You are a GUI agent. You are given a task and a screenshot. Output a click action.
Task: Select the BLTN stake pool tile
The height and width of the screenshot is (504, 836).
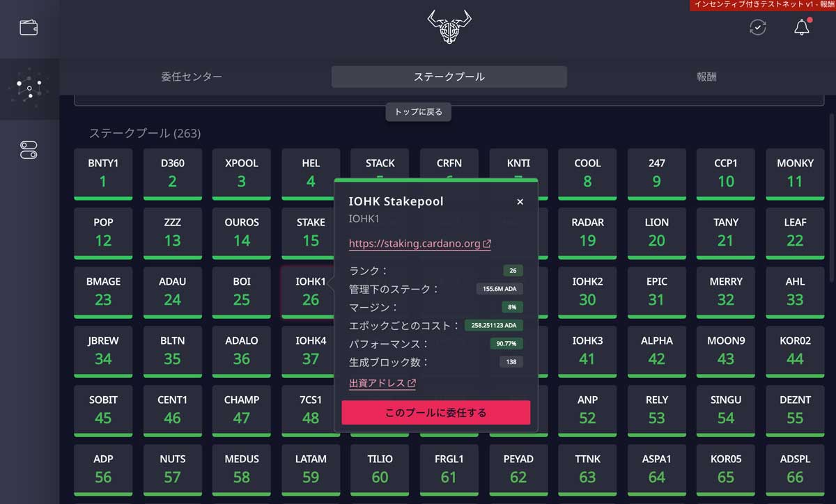(x=172, y=352)
